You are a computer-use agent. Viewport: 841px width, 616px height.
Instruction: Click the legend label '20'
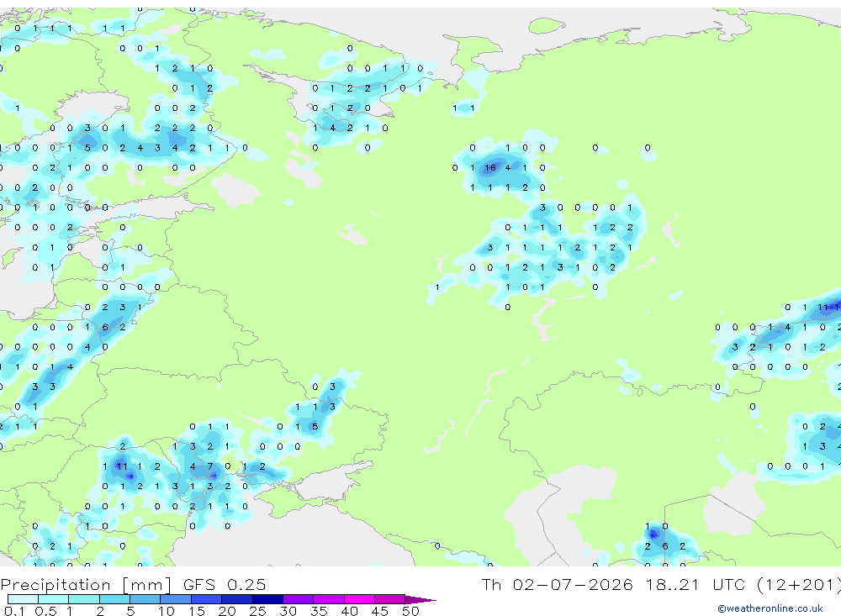227,611
